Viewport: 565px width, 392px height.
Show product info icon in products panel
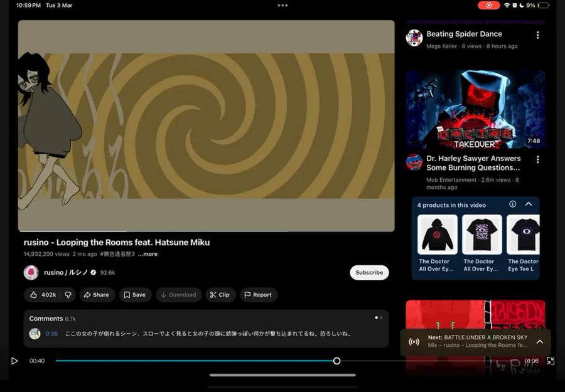coord(512,204)
